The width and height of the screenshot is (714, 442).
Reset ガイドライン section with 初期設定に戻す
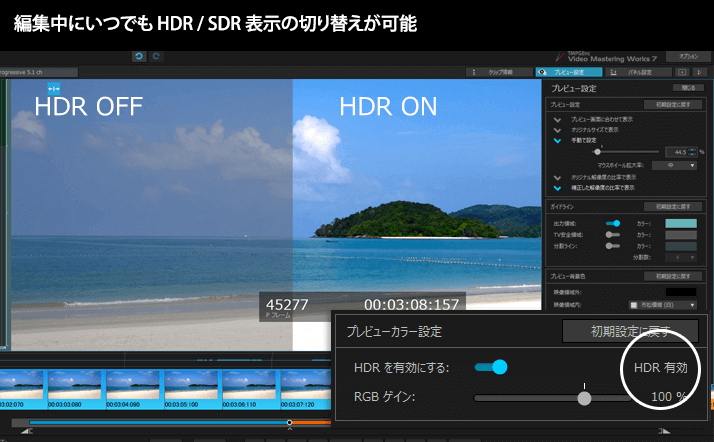coord(673,207)
